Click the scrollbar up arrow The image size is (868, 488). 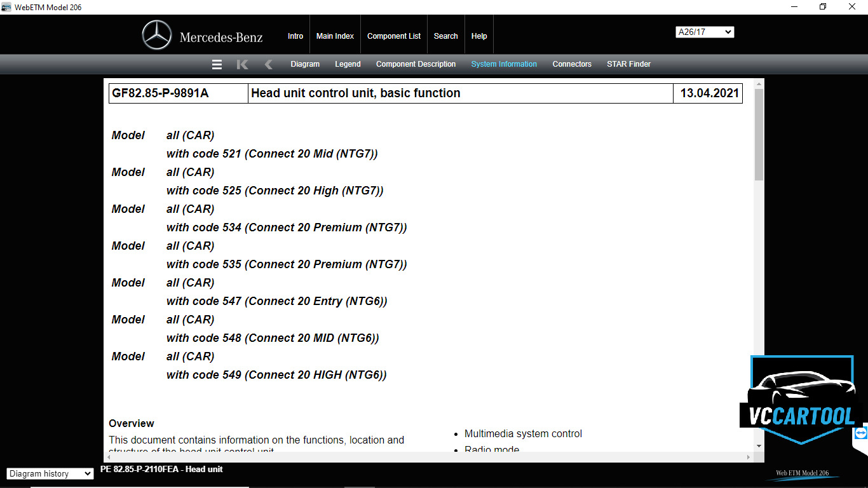tap(758, 83)
